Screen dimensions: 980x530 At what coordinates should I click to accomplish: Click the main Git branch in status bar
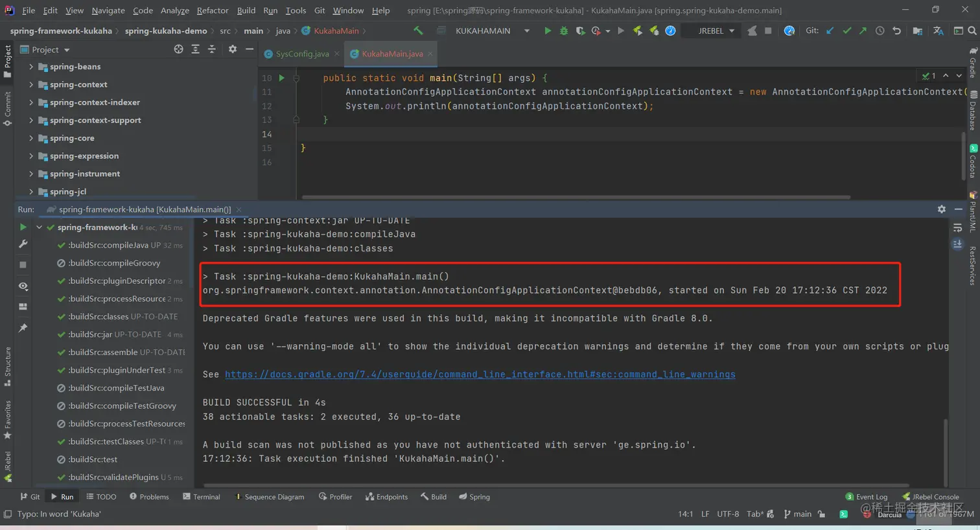[798, 514]
